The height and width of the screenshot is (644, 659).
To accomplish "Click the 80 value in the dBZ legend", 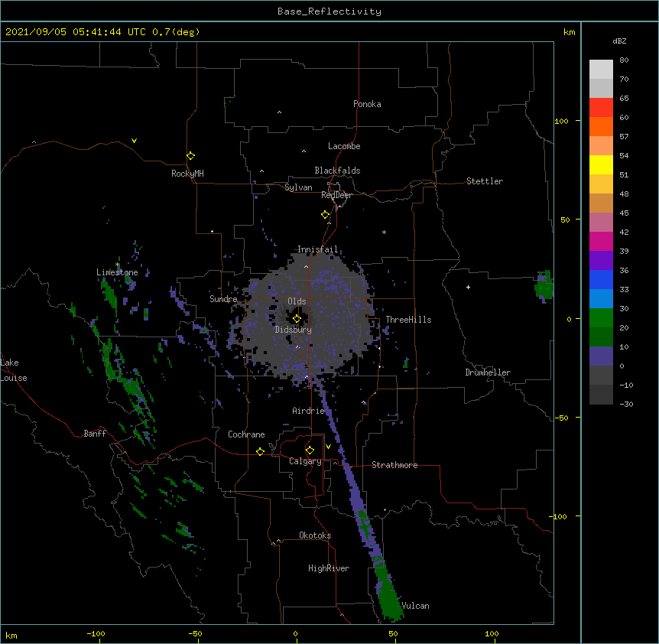I will (x=624, y=60).
